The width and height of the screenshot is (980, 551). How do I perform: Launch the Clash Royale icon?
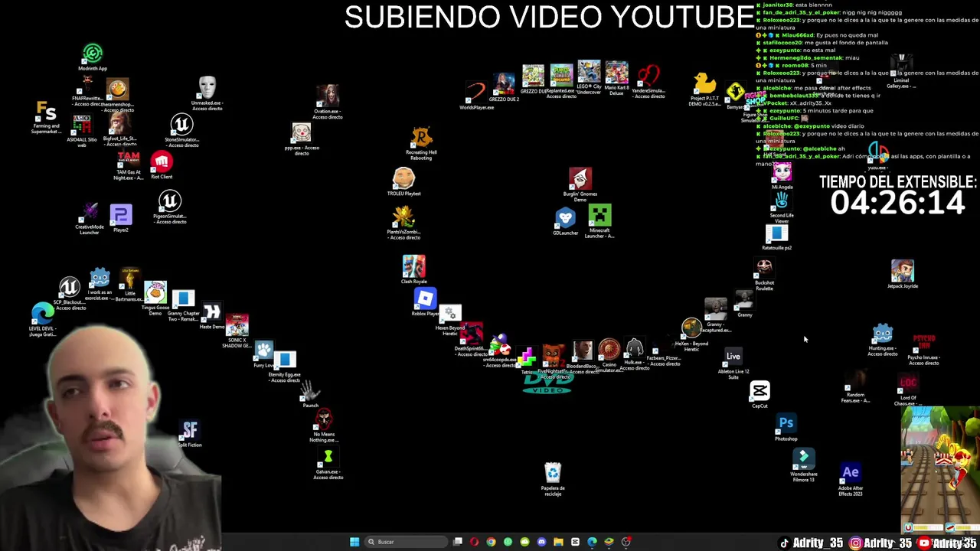(413, 270)
